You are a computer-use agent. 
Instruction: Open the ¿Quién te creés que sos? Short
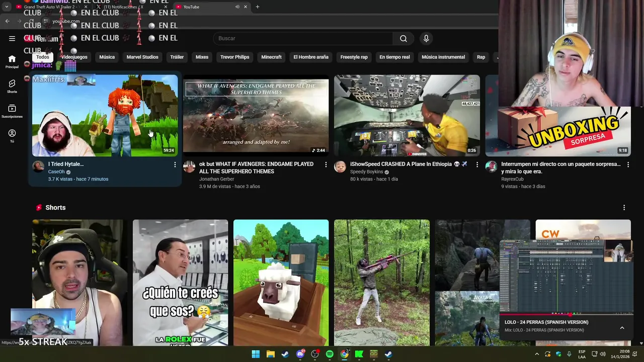coord(180,283)
